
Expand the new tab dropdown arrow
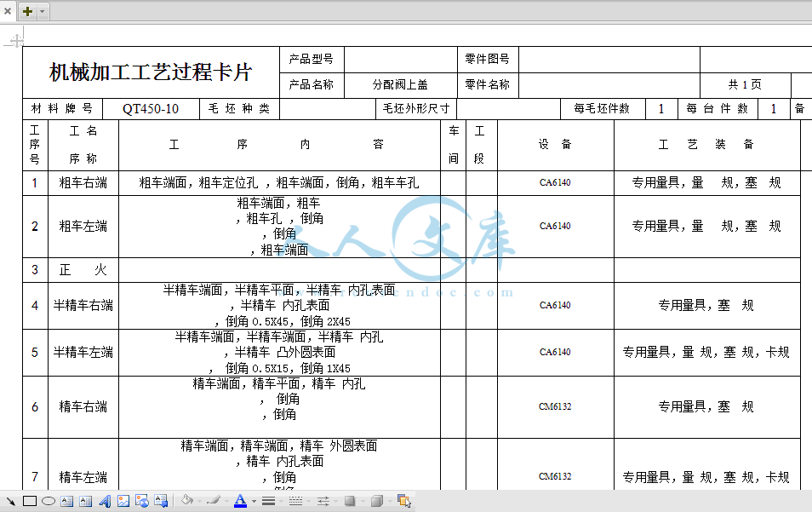[x=43, y=11]
